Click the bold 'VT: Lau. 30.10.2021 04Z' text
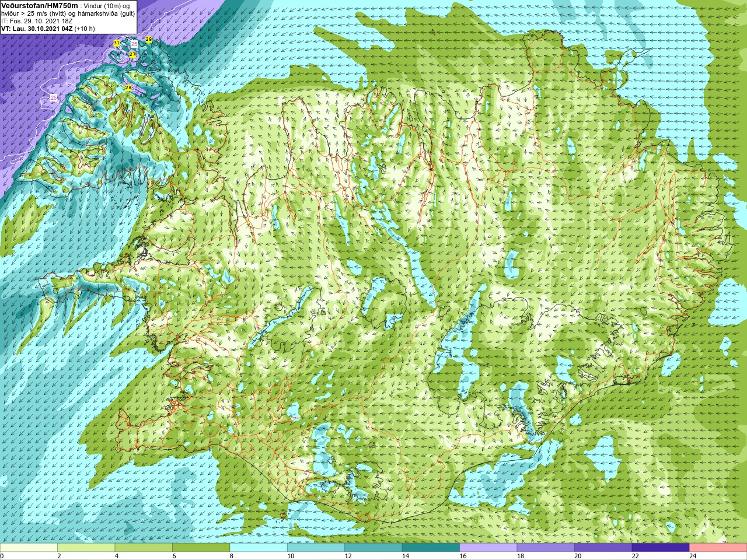This screenshot has width=747, height=560. point(37,28)
